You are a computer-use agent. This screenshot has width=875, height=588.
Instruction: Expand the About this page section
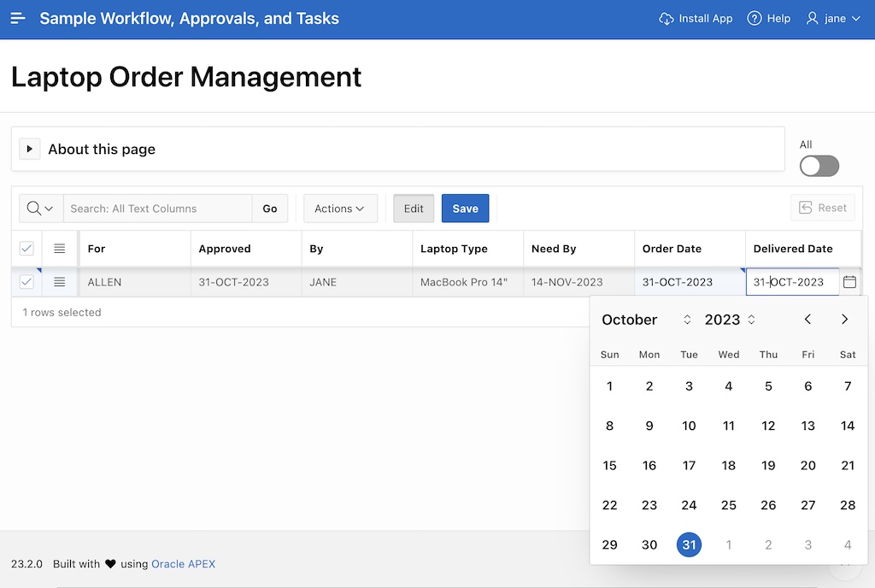[x=29, y=148]
